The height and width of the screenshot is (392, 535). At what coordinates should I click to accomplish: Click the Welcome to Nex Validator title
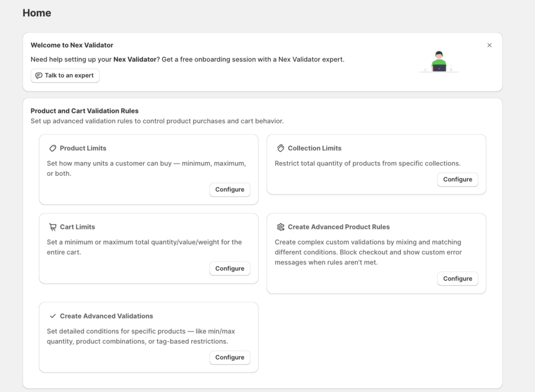click(72, 45)
